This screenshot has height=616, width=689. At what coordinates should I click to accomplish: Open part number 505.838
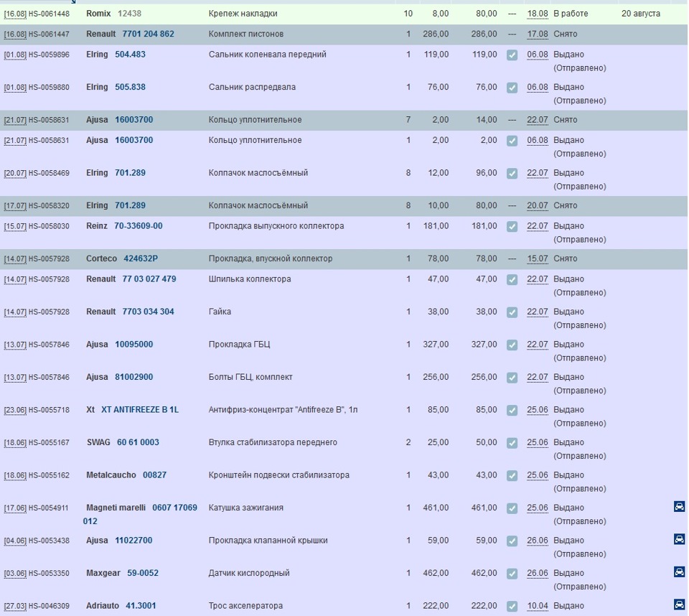click(x=130, y=87)
